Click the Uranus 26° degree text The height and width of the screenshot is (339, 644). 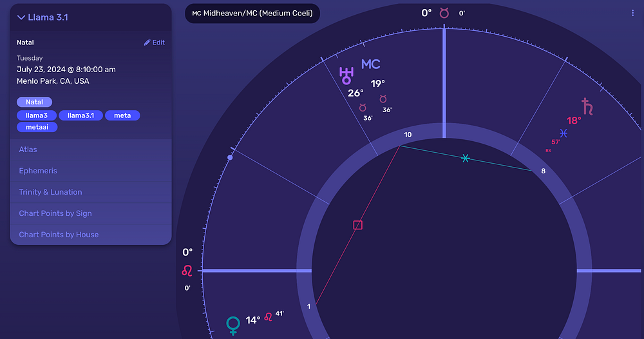[x=355, y=93]
